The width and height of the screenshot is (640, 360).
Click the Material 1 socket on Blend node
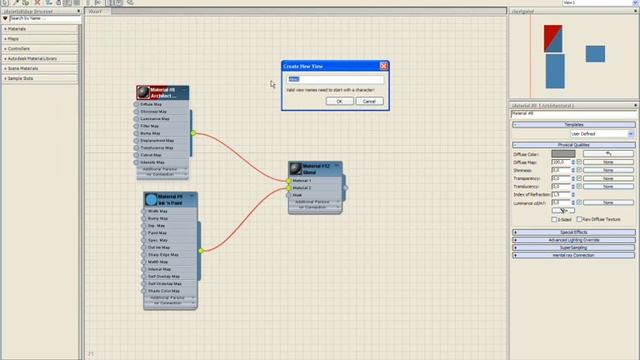pos(289,180)
